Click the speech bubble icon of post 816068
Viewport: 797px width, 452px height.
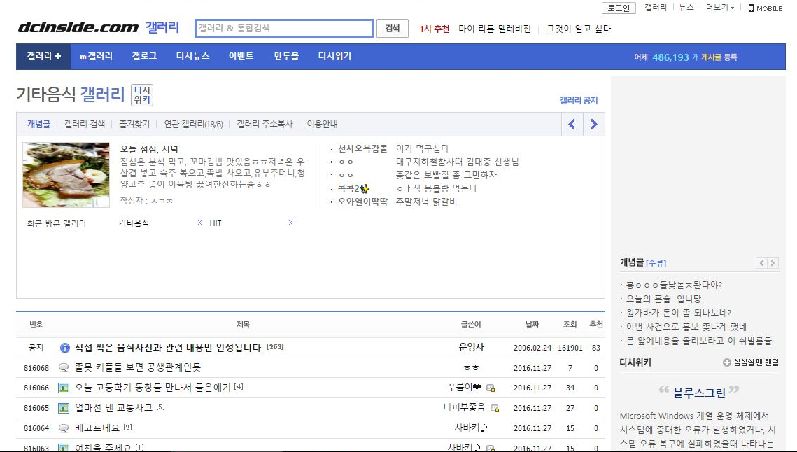64,367
